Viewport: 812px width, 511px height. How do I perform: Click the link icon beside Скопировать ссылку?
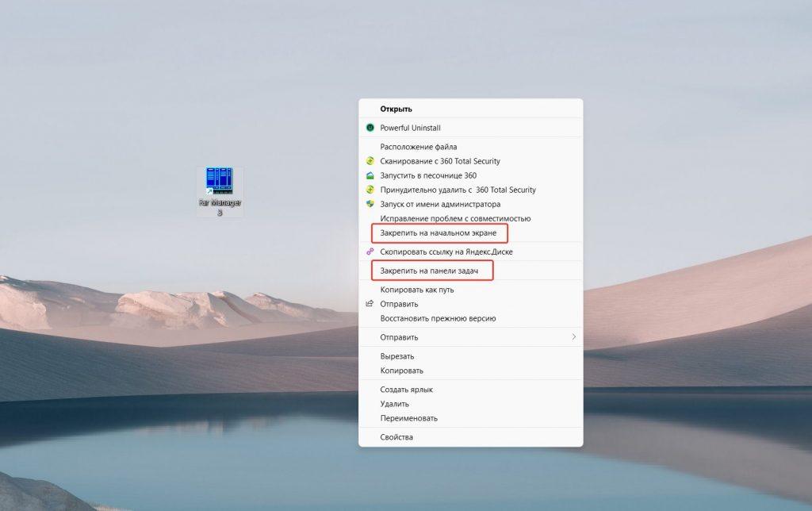[x=370, y=252]
